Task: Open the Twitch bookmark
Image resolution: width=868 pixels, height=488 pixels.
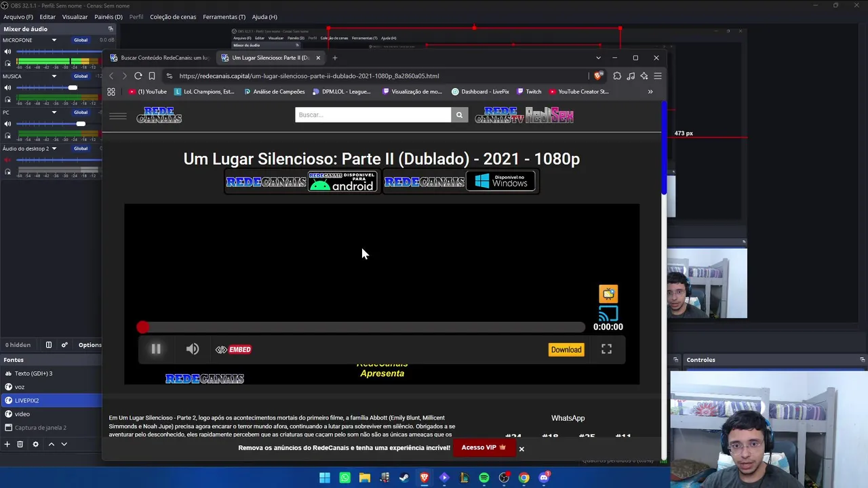Action: [x=529, y=91]
